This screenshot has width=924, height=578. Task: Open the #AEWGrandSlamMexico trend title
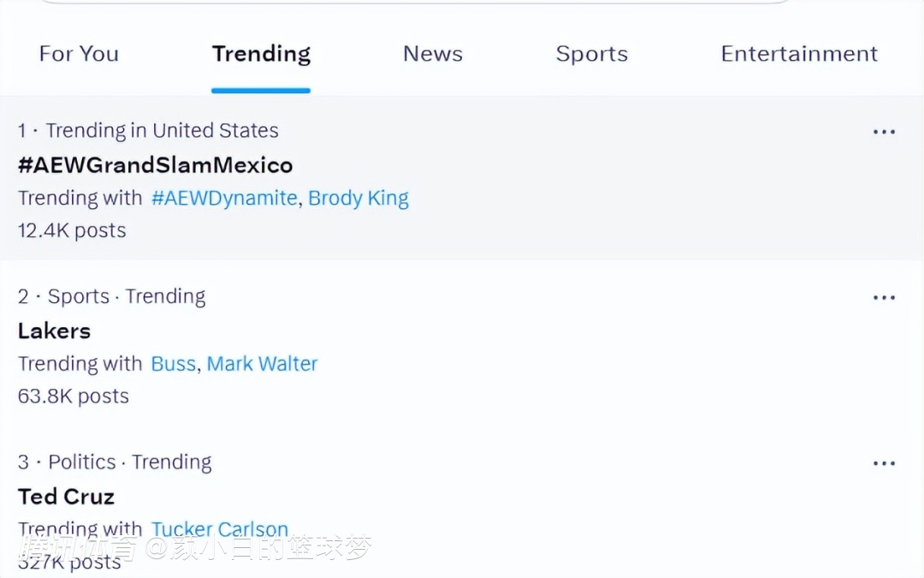[155, 165]
